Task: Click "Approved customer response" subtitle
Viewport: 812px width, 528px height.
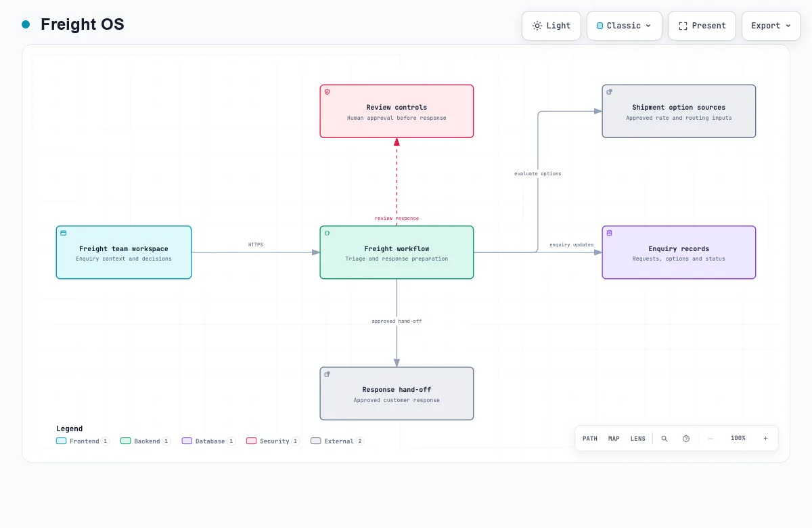Action: tap(397, 400)
